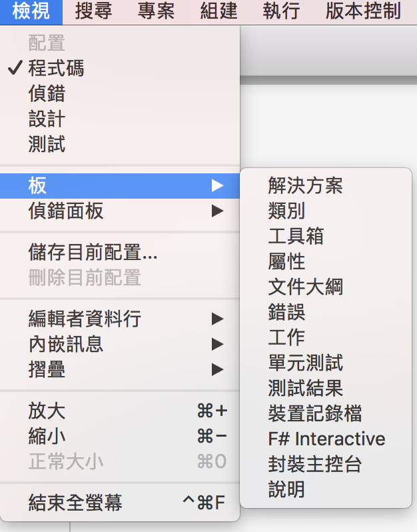417x532 pixels.
Task: Open the 解決方案 pad
Action: [x=326, y=185]
